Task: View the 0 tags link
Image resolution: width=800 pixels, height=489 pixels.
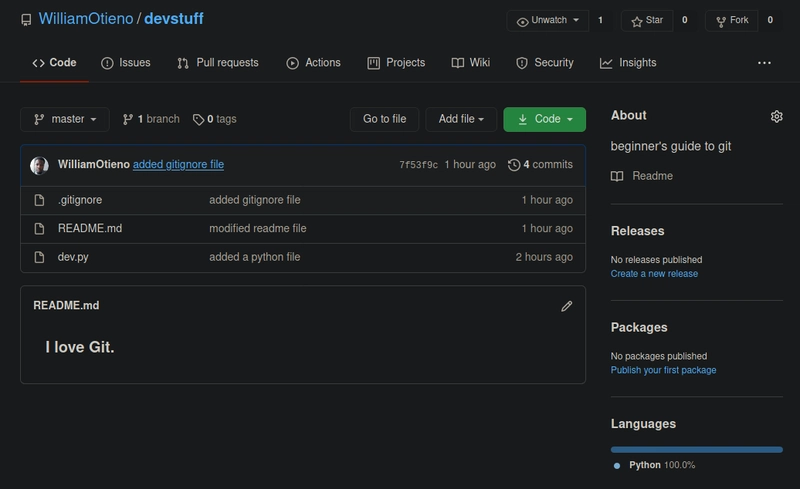Action: click(215, 119)
